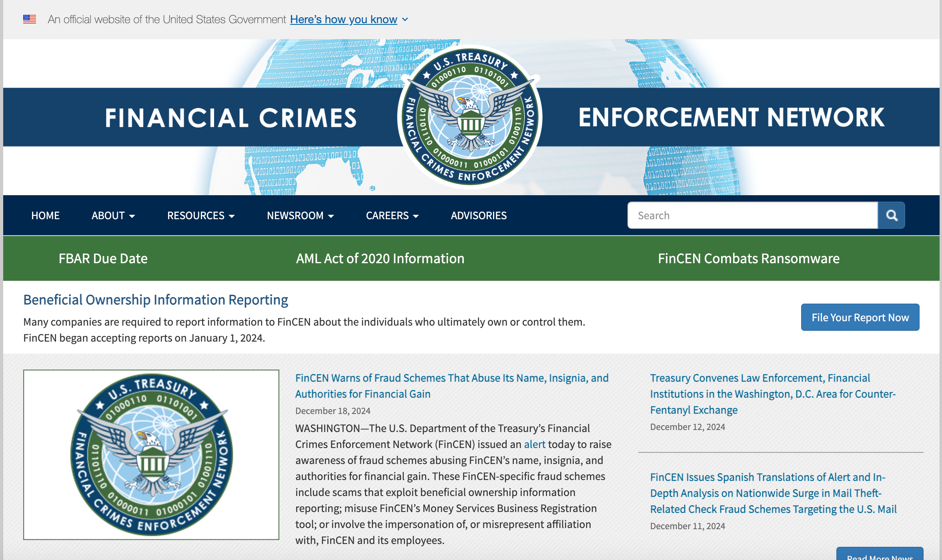
Task: Click into the Search input field
Action: (x=752, y=216)
